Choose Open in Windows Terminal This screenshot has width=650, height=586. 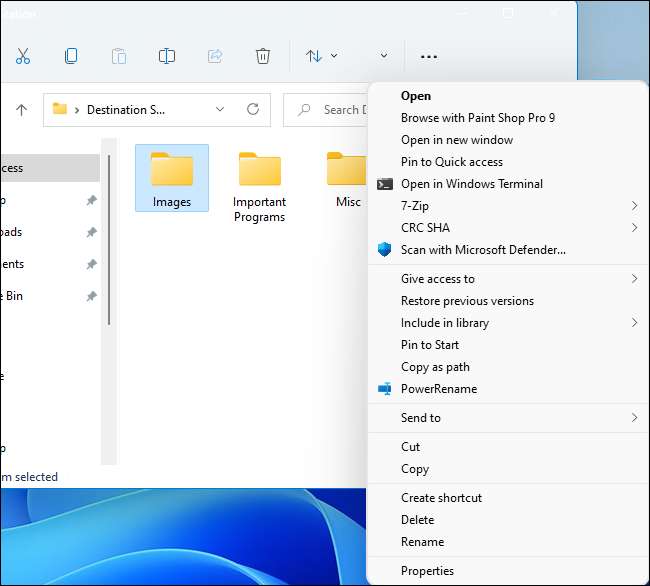pyautogui.click(x=471, y=184)
